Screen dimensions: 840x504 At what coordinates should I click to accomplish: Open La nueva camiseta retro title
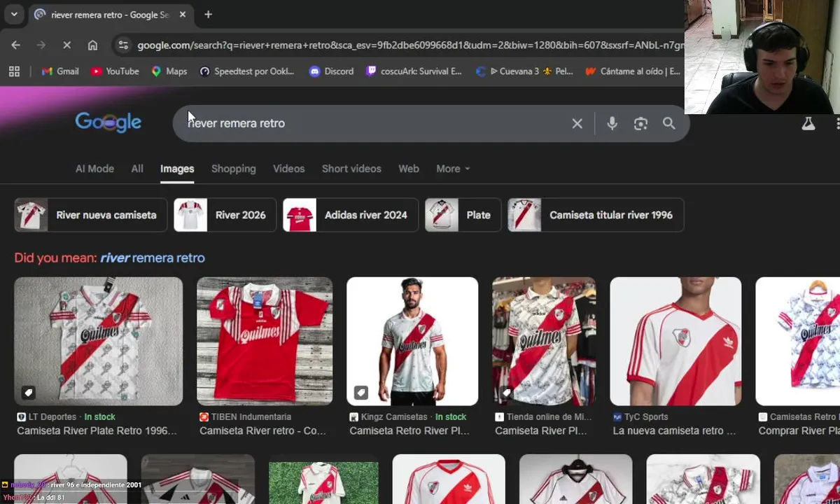674,430
